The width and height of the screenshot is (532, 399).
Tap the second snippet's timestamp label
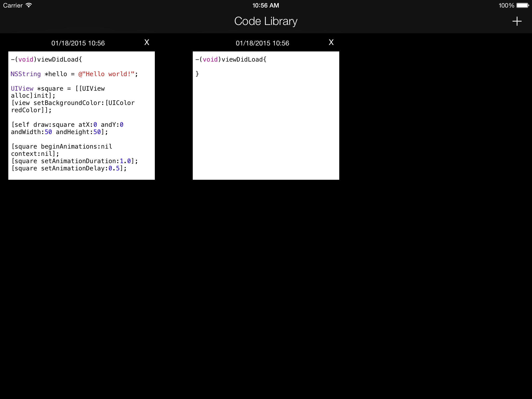(262, 43)
